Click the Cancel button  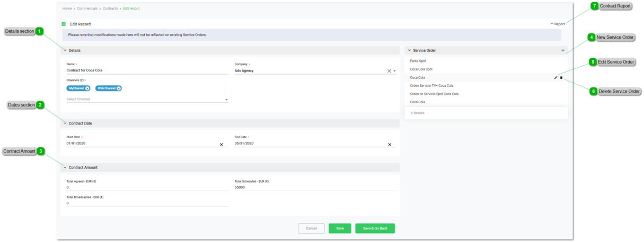[311, 228]
